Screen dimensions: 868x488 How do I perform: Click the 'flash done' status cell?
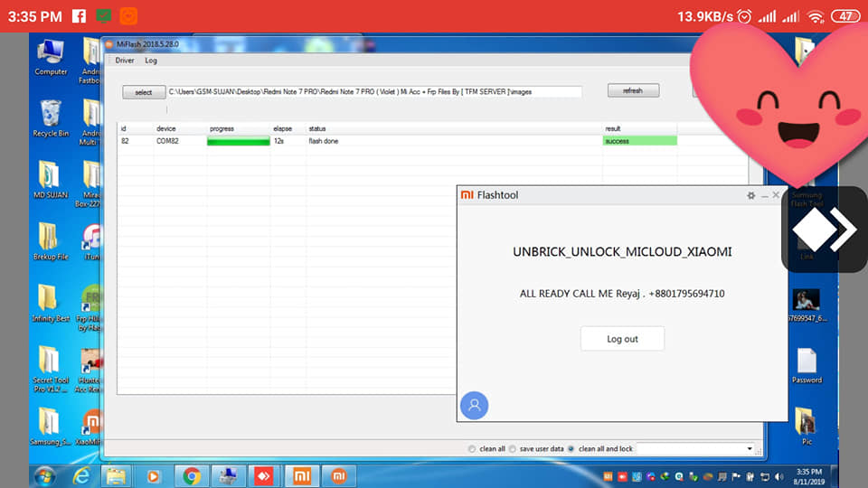pyautogui.click(x=324, y=141)
